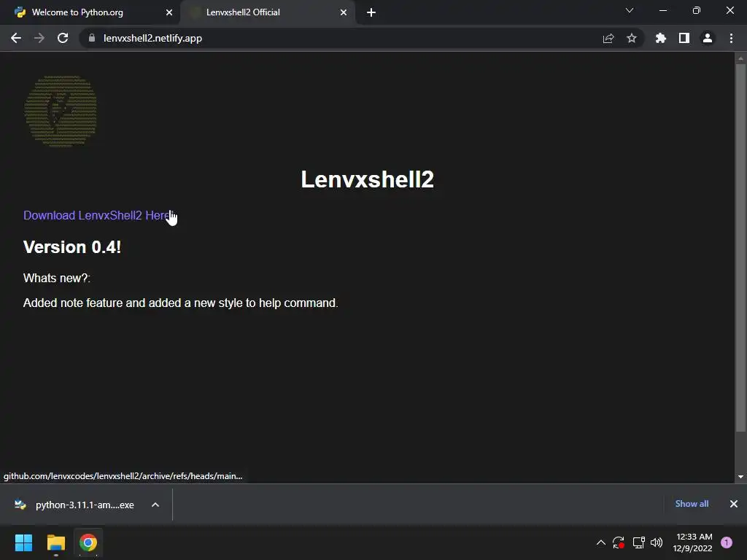The height and width of the screenshot is (560, 747).
Task: Open the notification center badge
Action: (727, 542)
